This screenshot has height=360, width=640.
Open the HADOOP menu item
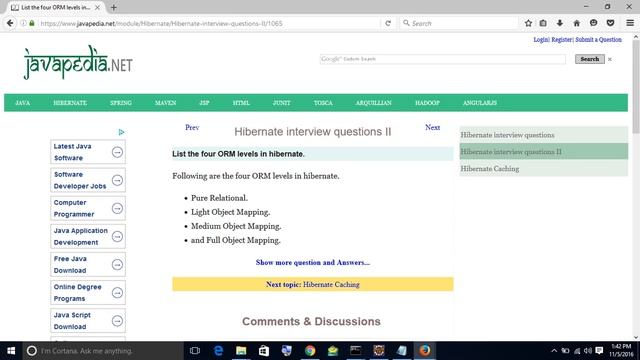pyautogui.click(x=427, y=103)
